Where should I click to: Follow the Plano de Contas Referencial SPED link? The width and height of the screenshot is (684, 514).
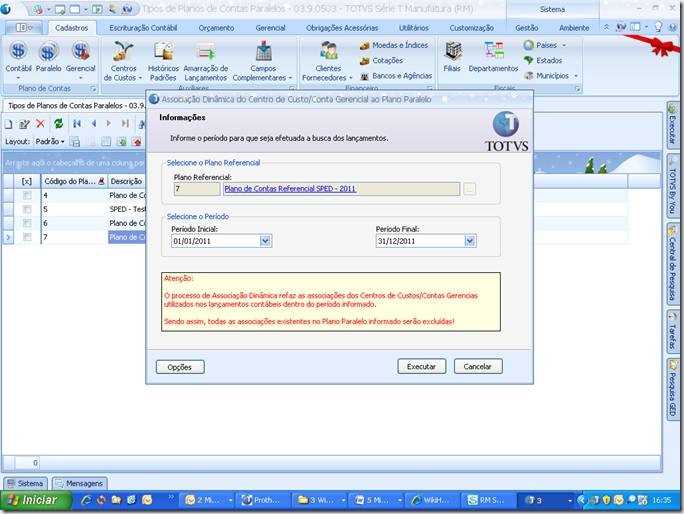[x=290, y=189]
